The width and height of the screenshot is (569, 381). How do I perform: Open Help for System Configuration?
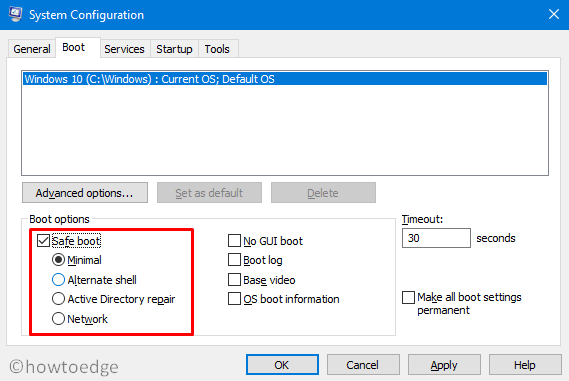click(x=525, y=365)
